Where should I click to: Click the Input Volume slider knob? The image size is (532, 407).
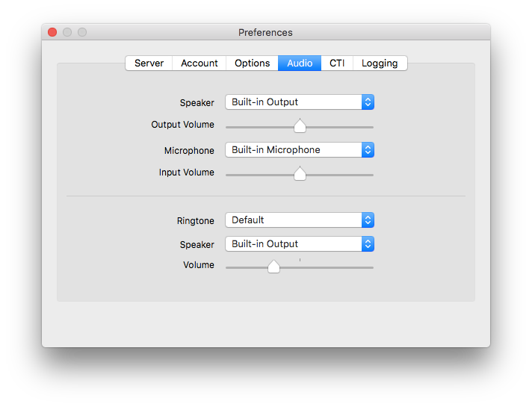point(300,174)
